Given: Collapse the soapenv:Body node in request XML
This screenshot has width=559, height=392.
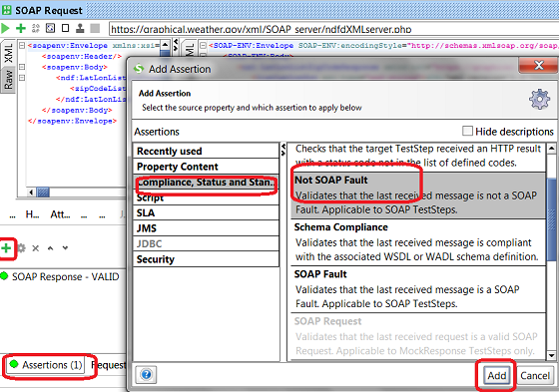Looking at the screenshot, I should click(22, 67).
